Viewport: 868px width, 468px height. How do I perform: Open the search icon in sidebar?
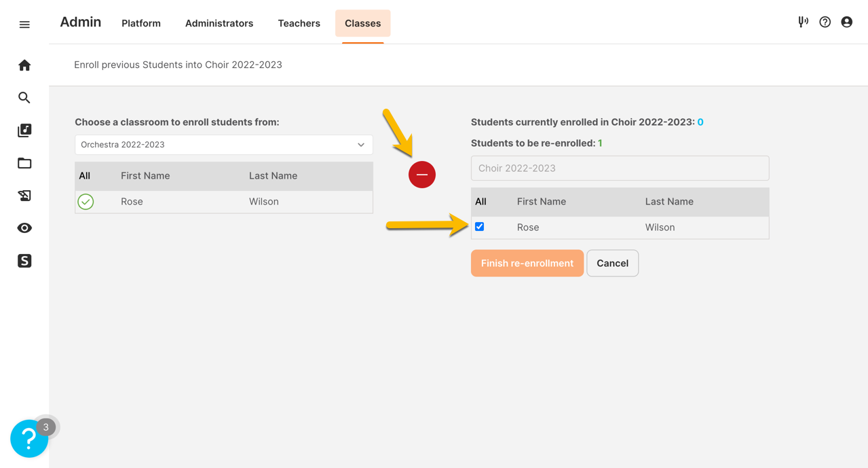click(x=24, y=98)
